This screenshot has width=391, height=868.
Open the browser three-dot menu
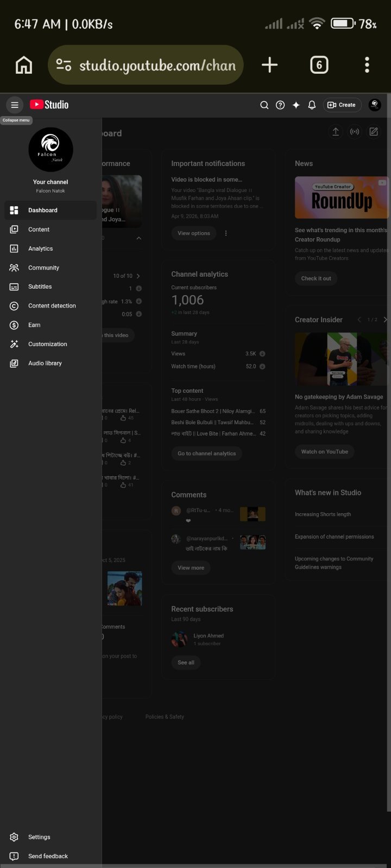coord(367,65)
